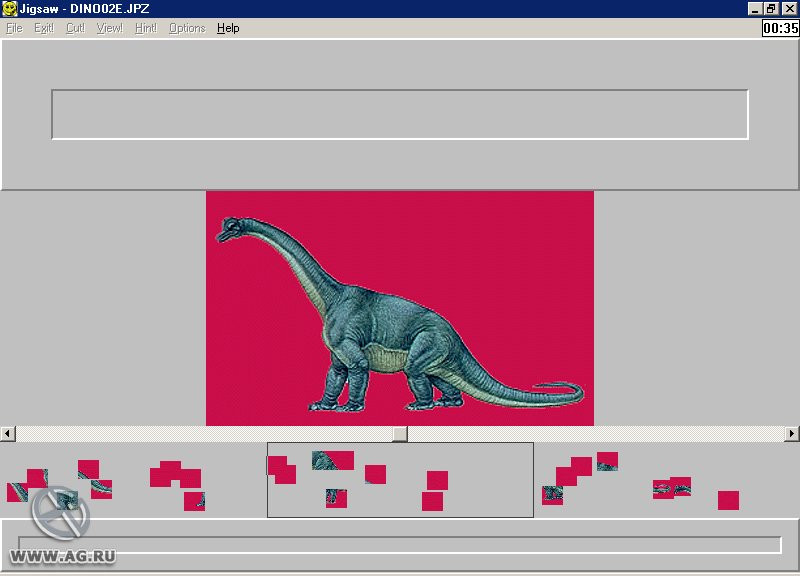The height and width of the screenshot is (576, 800).
Task: Select the wide dinosaur-neck piece in the boxed tray area
Action: pos(333,460)
